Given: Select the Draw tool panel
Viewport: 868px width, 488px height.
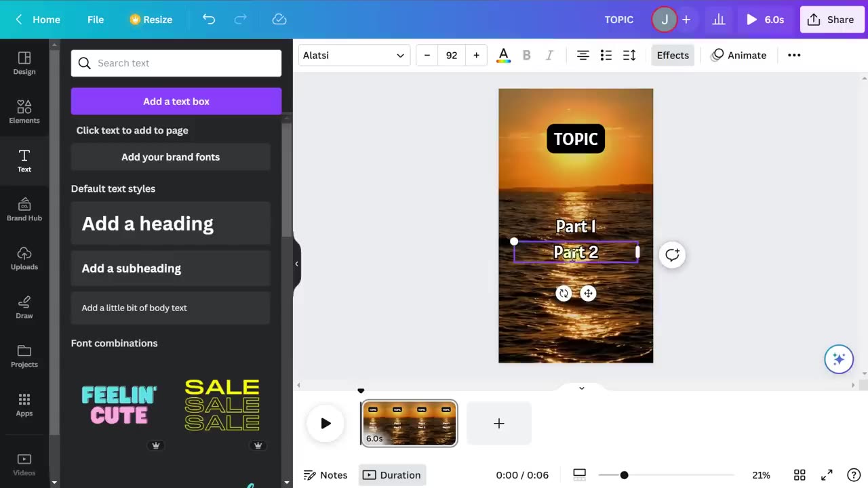Looking at the screenshot, I should pos(24,307).
